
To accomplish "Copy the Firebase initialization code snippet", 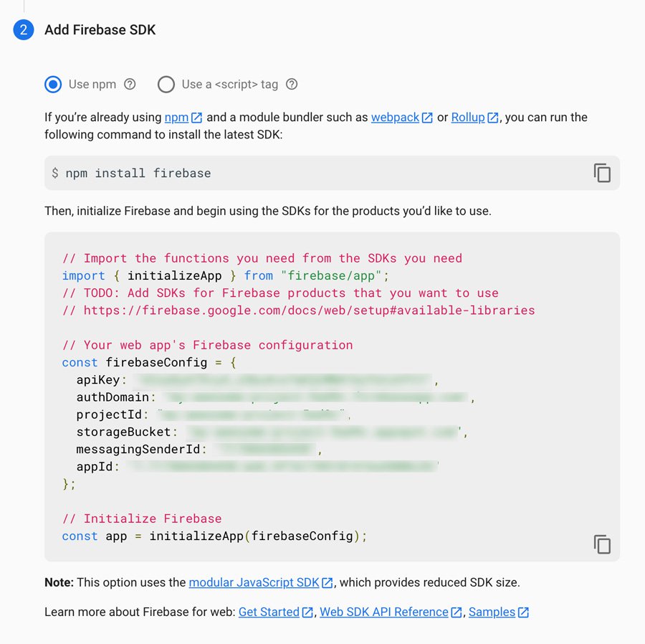I will (x=602, y=544).
